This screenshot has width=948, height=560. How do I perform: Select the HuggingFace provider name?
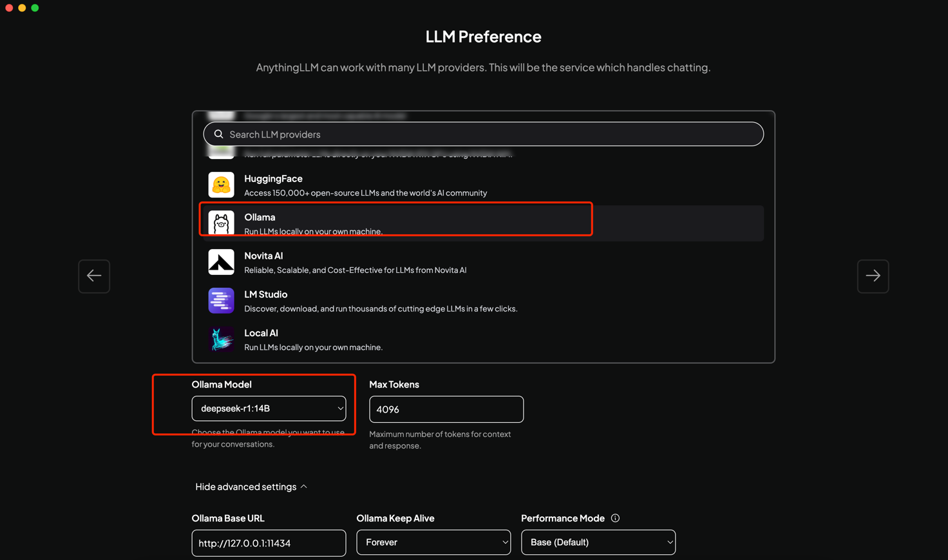(273, 178)
